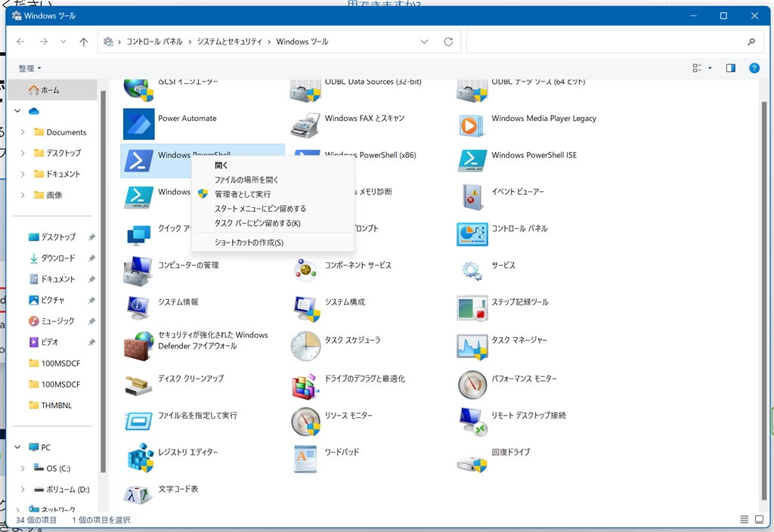Select the タスク マネージャー icon
Viewport: 774px width, 532px height.
tap(472, 347)
